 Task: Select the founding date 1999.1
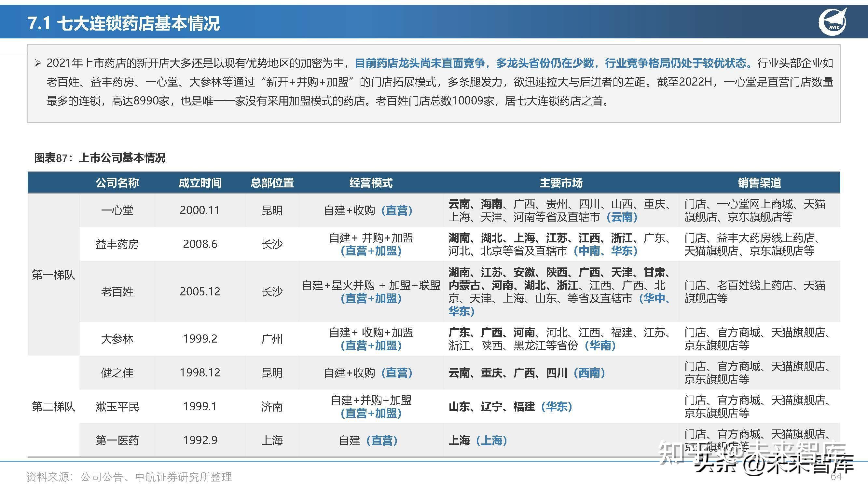pos(200,406)
